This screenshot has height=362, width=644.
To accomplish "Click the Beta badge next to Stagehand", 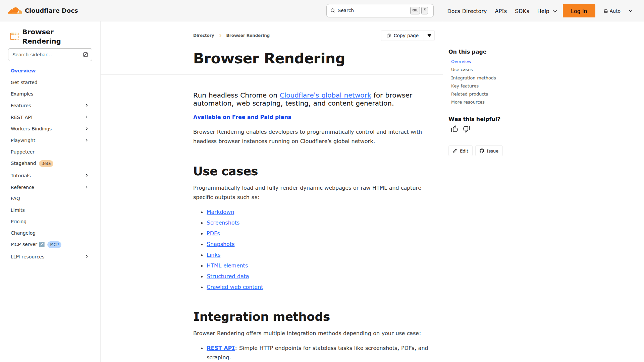I will (x=46, y=163).
